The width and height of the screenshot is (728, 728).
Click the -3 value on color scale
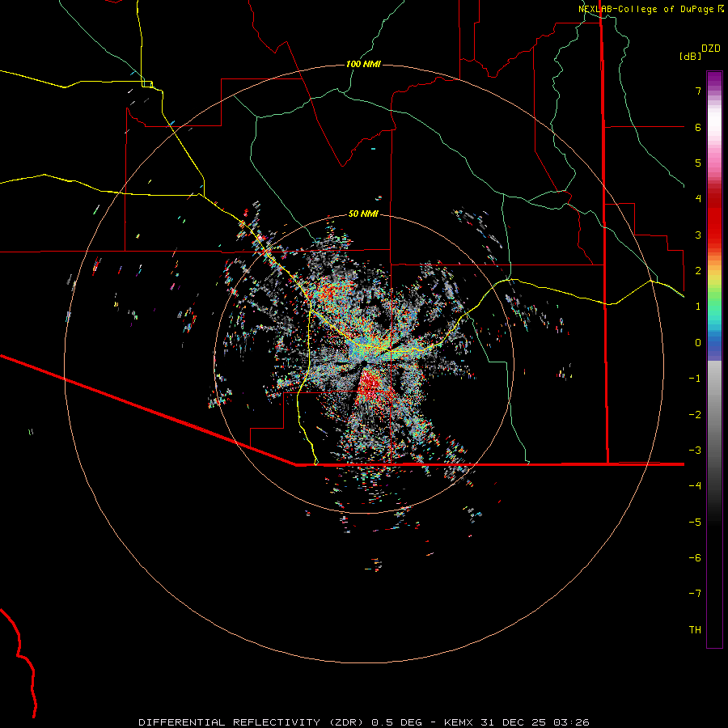pos(695,451)
